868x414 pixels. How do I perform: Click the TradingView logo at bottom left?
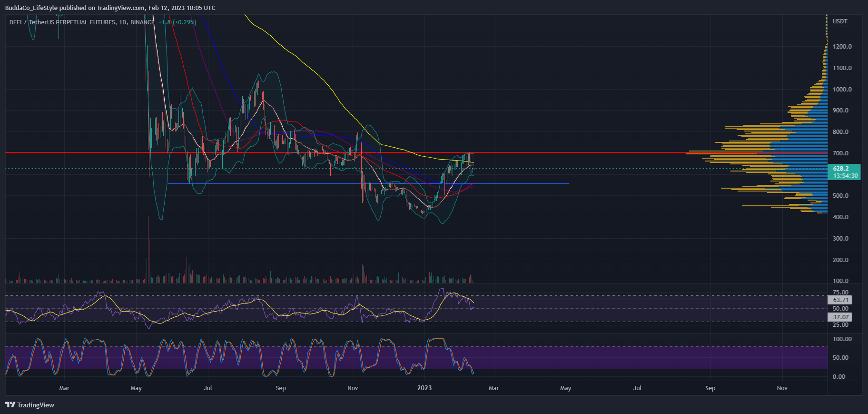30,405
